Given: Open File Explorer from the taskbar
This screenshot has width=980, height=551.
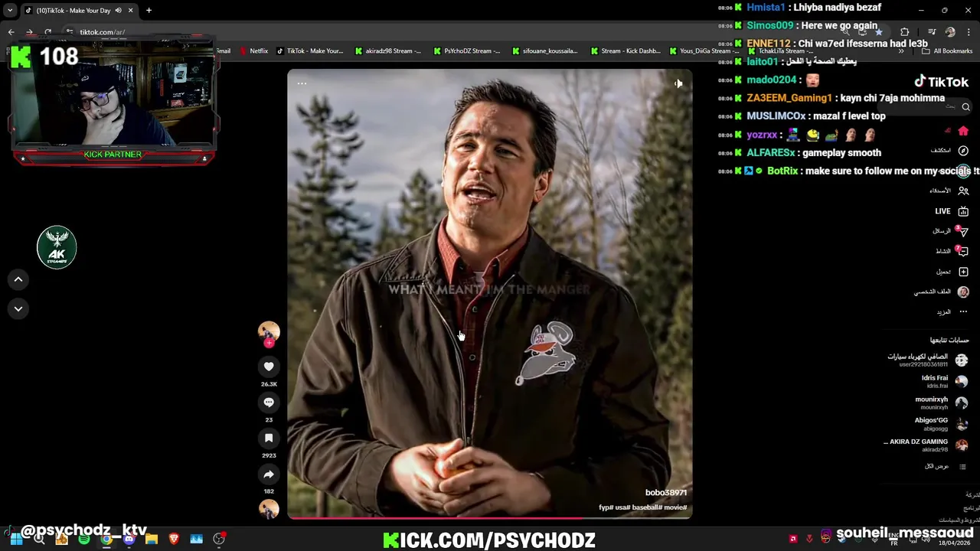Looking at the screenshot, I should 152,540.
